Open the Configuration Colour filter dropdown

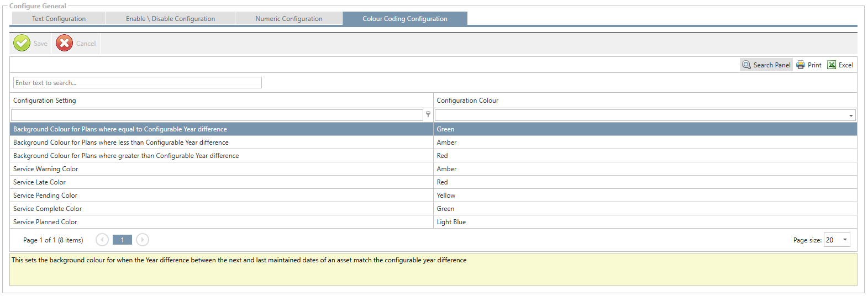pos(851,115)
